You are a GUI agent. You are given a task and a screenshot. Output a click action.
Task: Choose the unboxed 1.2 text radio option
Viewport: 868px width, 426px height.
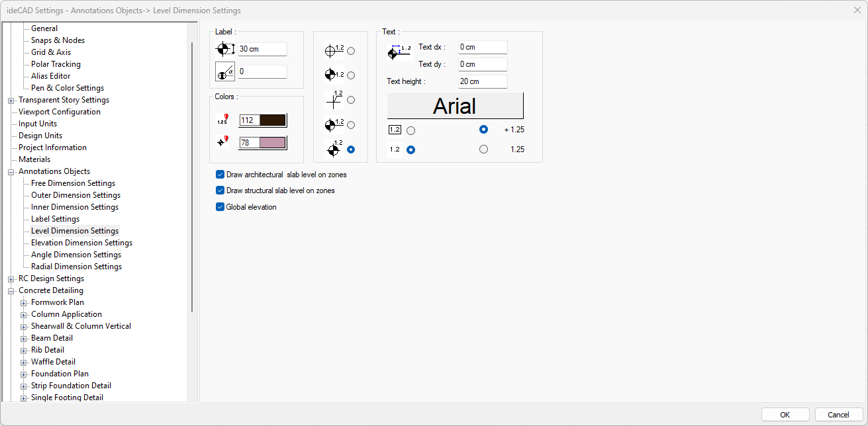(410, 149)
